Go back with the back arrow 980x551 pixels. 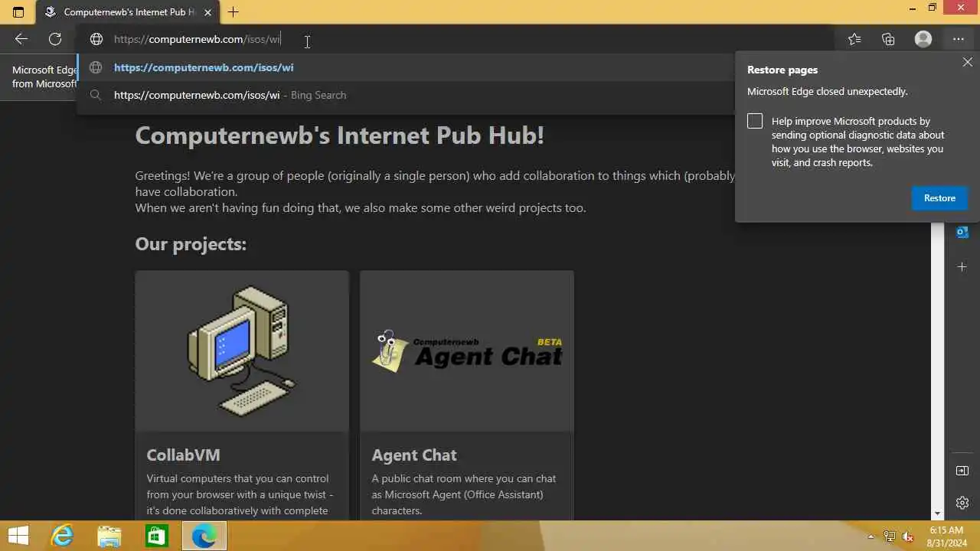[21, 39]
